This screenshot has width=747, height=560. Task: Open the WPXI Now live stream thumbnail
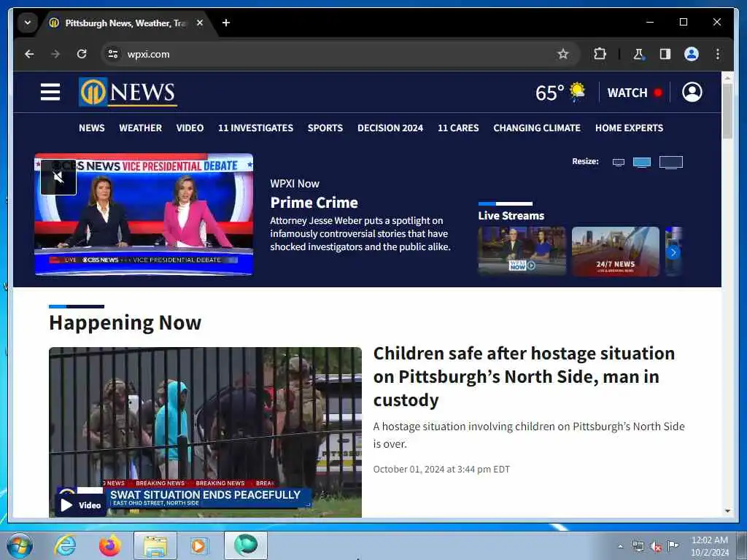(x=522, y=252)
